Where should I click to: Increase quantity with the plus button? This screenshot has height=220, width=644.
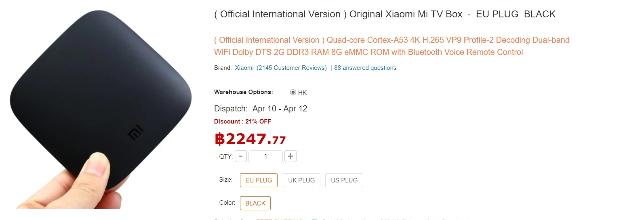290,156
